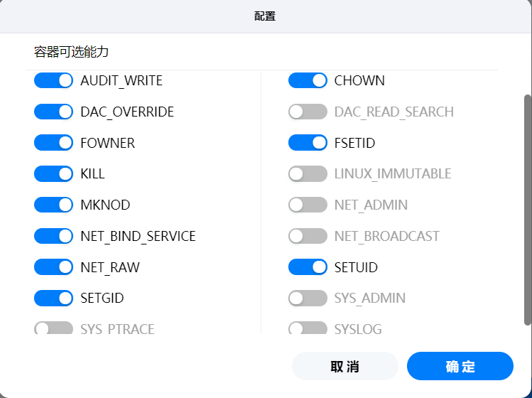Disable the CHOWN capability switch
Image resolution: width=532 pixels, height=398 pixels.
[x=308, y=80]
